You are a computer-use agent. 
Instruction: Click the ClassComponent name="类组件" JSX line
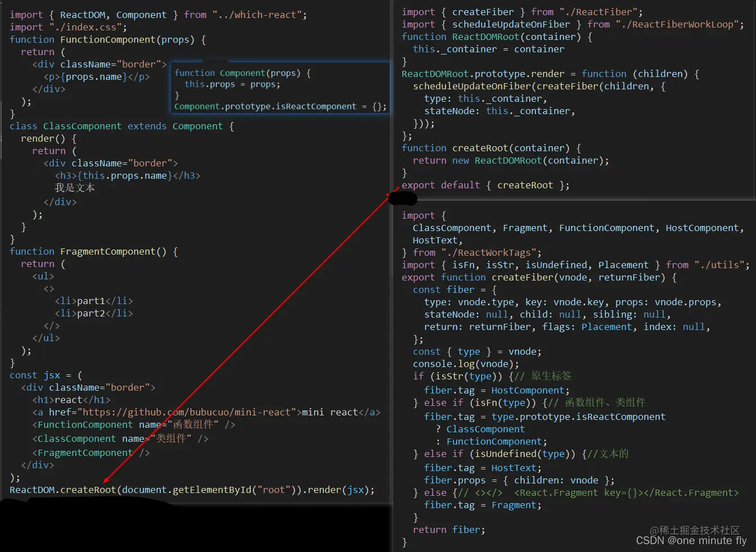[x=120, y=438]
